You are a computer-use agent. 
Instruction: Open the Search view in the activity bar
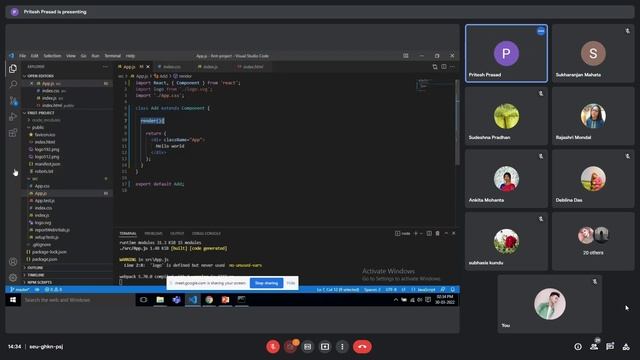click(13, 84)
